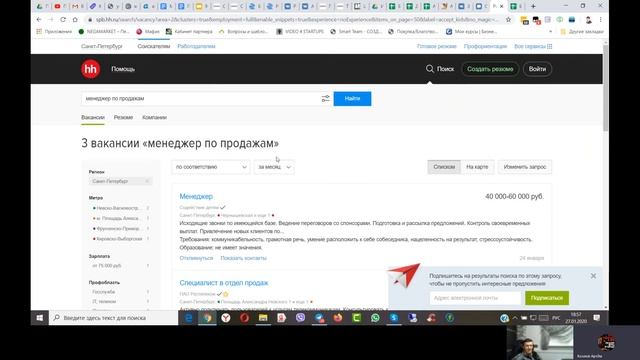Filter by 'Площадь Алекса...' metro station
The width and height of the screenshot is (640, 360).
pyautogui.click(x=118, y=218)
